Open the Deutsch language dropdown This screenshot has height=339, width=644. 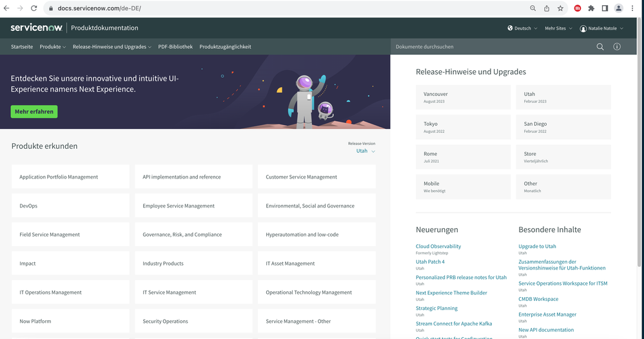point(523,28)
